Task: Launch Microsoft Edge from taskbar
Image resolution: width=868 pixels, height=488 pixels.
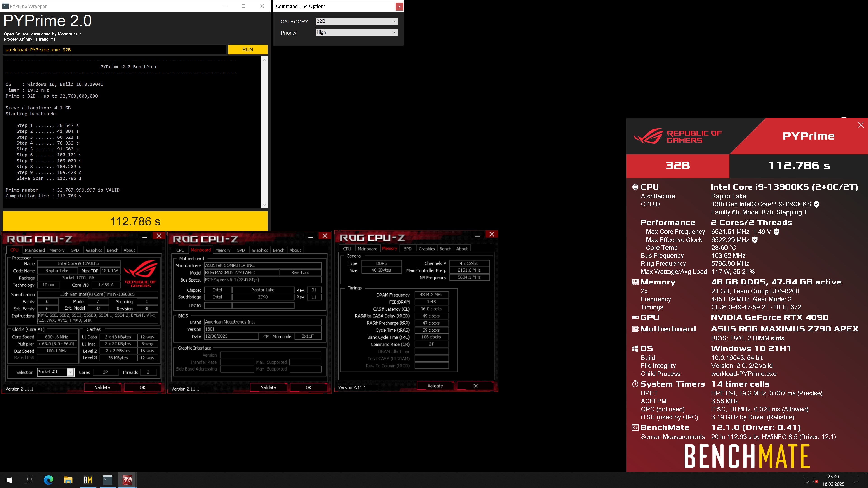Action: point(49,480)
